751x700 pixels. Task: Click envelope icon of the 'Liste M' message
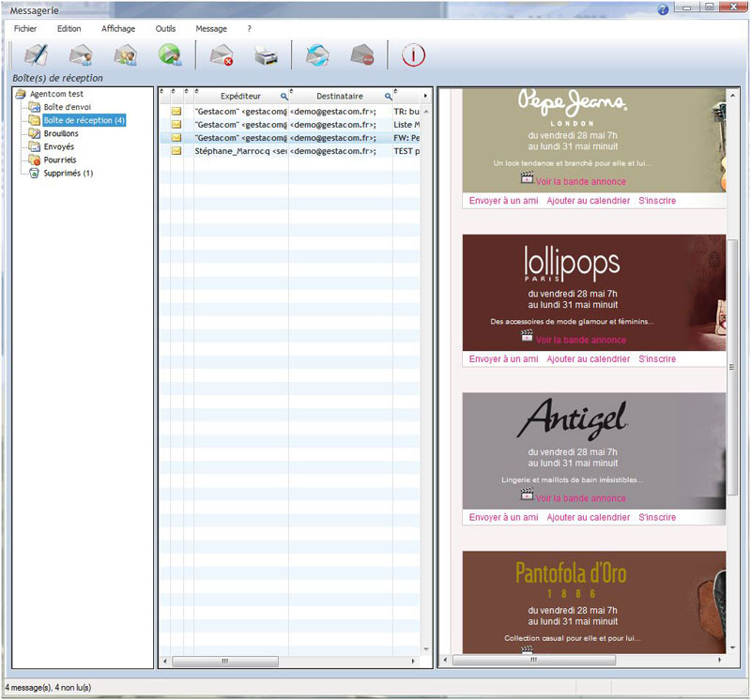[176, 125]
